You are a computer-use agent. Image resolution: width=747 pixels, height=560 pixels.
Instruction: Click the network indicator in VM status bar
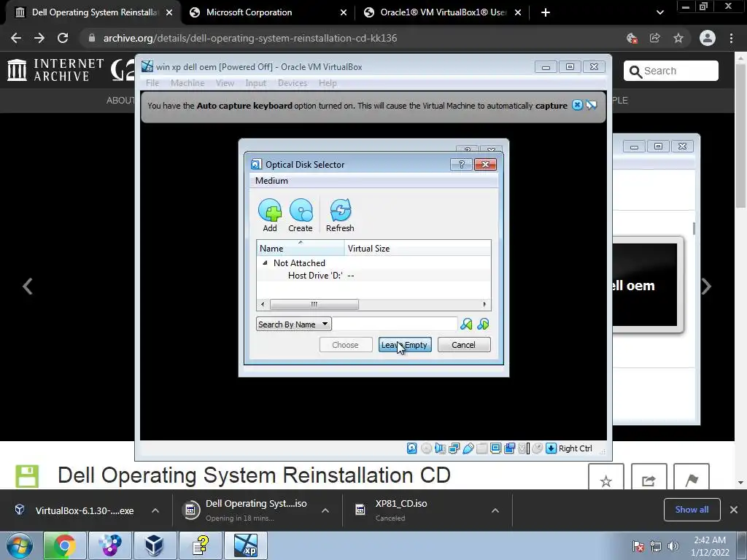click(x=454, y=448)
